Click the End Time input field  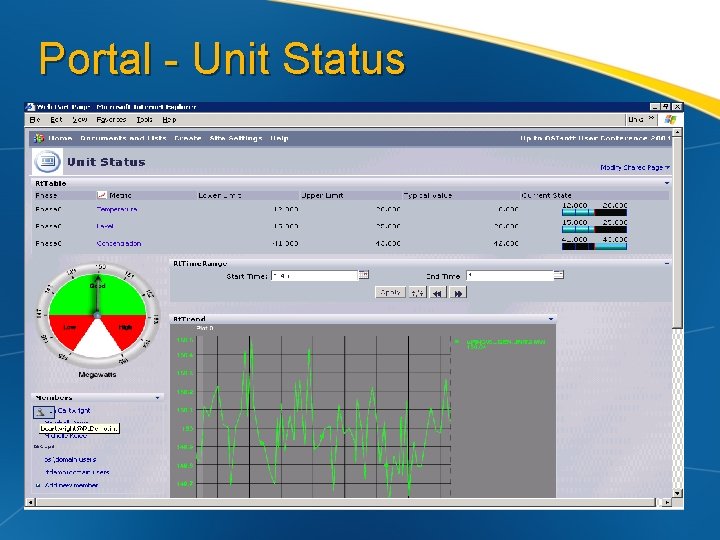(x=510, y=276)
